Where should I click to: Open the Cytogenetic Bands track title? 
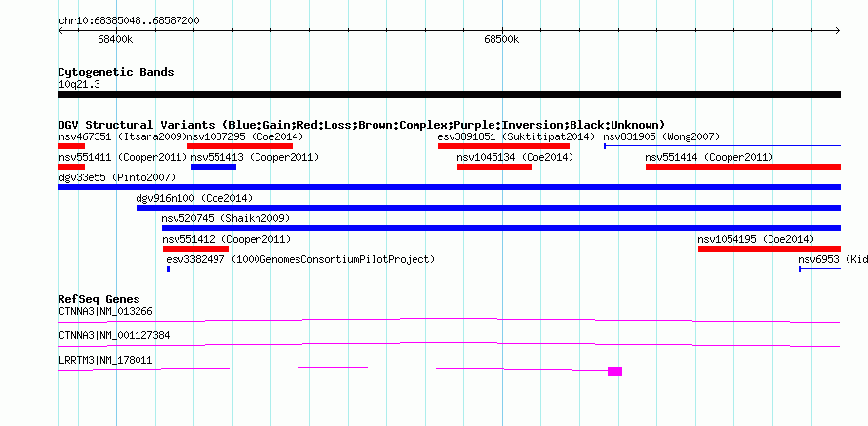[116, 72]
